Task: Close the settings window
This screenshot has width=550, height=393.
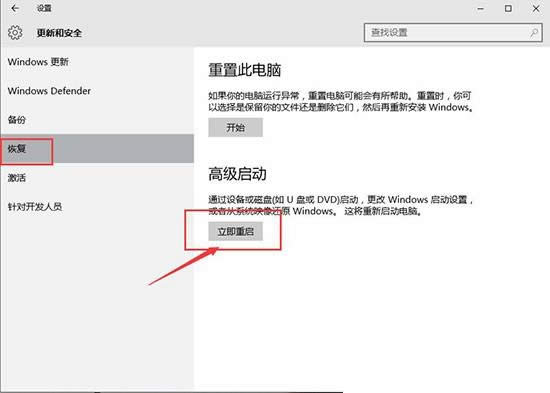Action: click(x=536, y=8)
